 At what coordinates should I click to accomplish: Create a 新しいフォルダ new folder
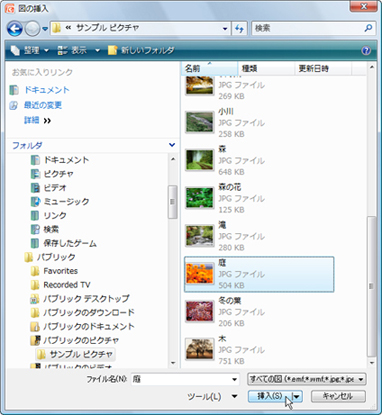tap(141, 50)
